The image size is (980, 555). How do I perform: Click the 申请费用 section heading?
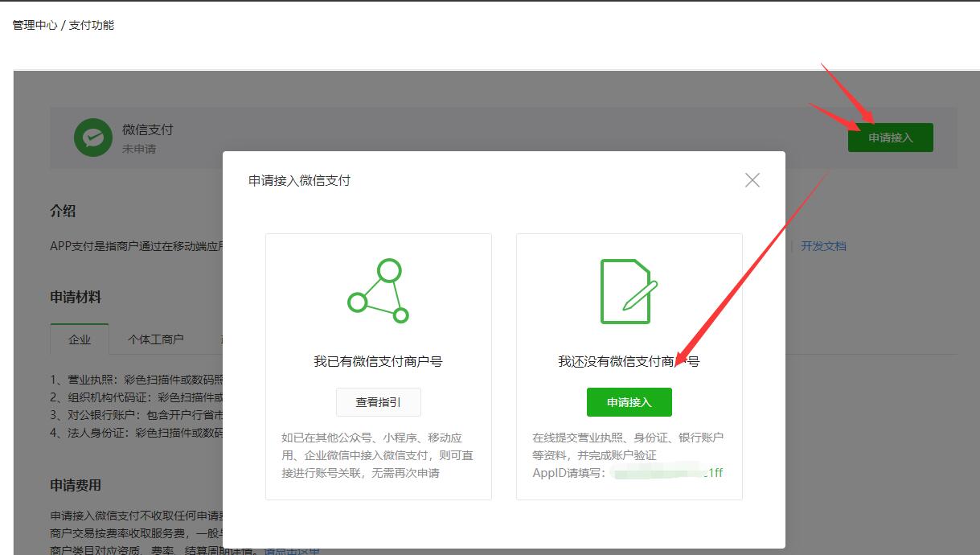pyautogui.click(x=76, y=485)
